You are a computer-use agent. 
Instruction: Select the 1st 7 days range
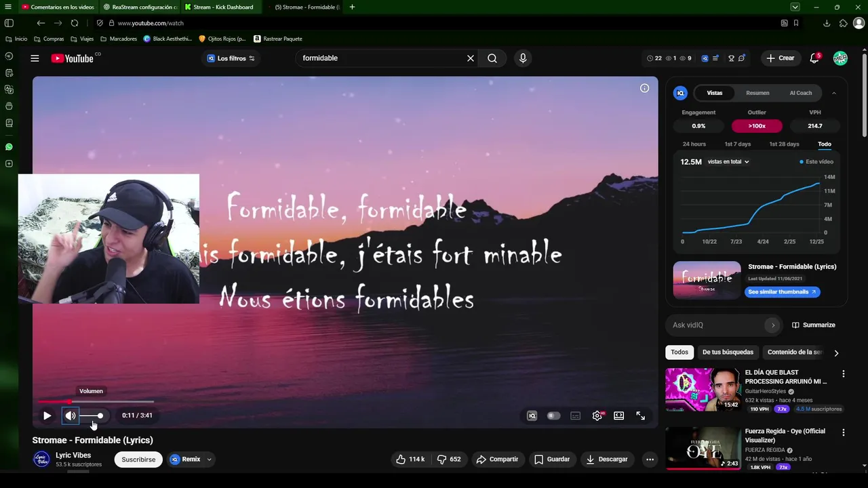[x=738, y=144]
